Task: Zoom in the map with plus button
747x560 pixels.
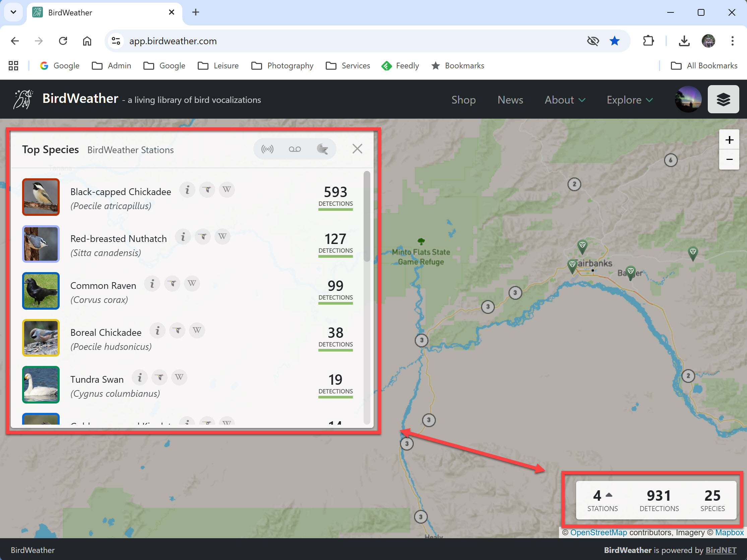Action: 729,140
